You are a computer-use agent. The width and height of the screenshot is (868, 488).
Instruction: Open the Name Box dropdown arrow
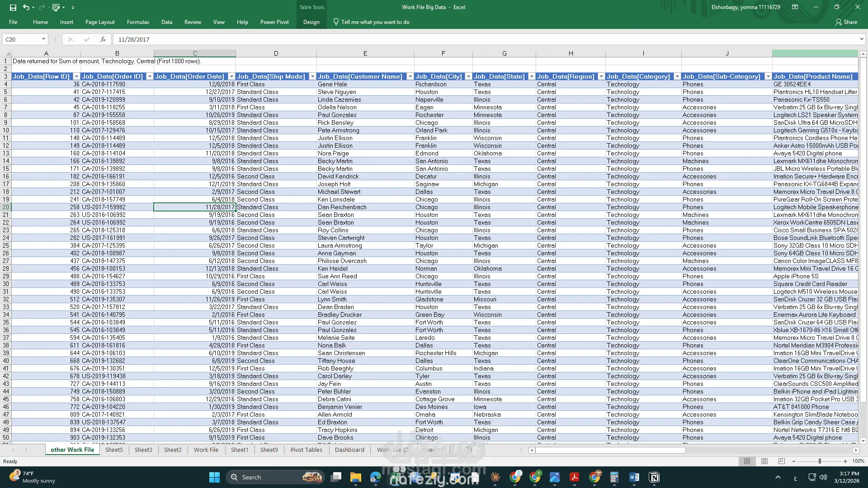pos(43,39)
